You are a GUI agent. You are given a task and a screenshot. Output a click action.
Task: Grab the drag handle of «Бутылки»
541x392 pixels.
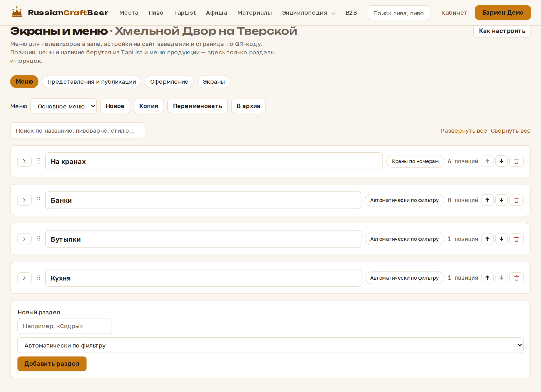tap(39, 239)
